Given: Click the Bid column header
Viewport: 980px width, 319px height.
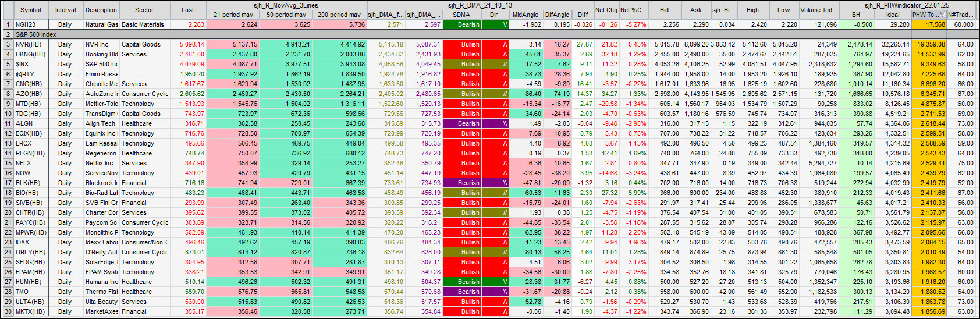Looking at the screenshot, I should (664, 10).
